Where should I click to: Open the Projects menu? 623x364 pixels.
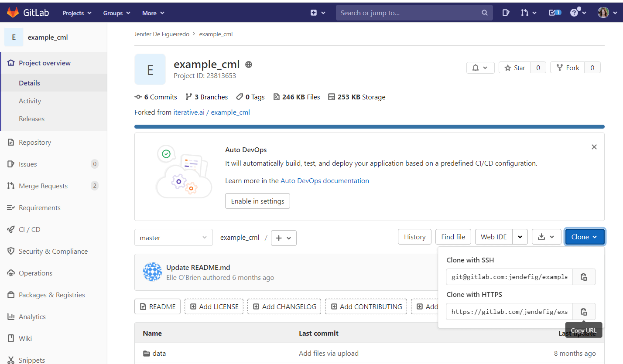[x=76, y=13]
